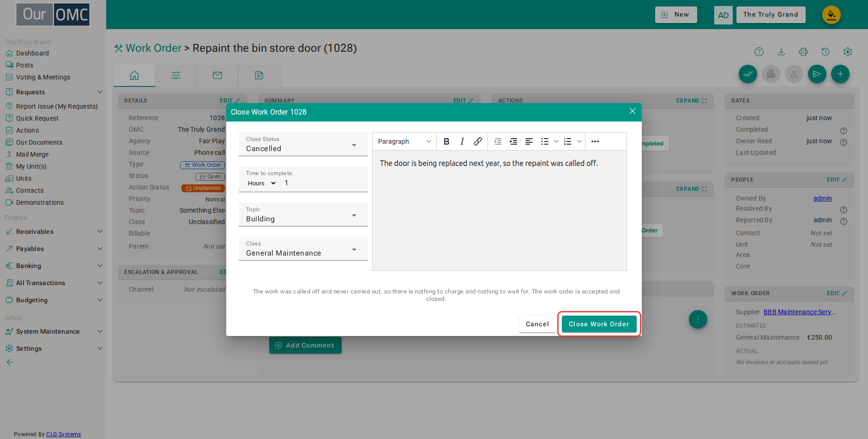Screen dimensions: 868x439
Task: Increase indent in the editor toolbar
Action: click(x=513, y=141)
